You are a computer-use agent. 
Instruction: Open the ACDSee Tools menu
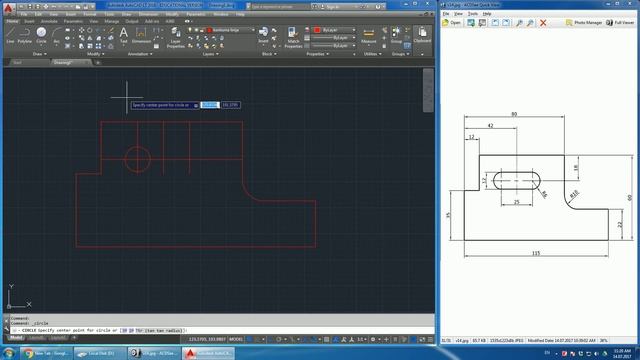(x=472, y=14)
